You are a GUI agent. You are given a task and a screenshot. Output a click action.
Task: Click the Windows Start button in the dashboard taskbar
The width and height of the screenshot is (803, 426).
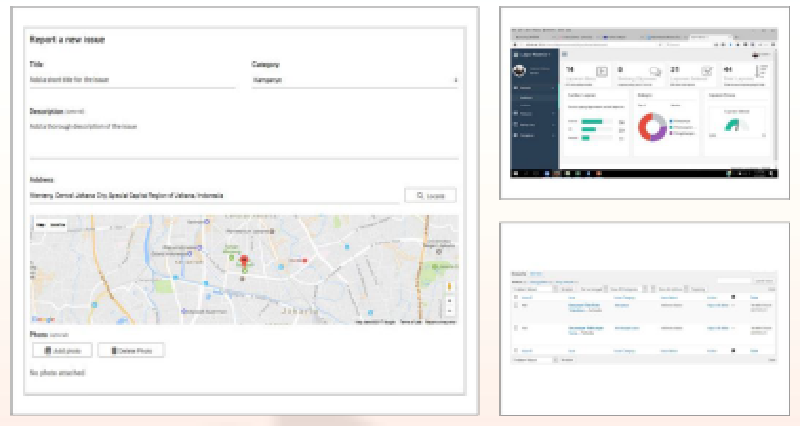tap(515, 172)
